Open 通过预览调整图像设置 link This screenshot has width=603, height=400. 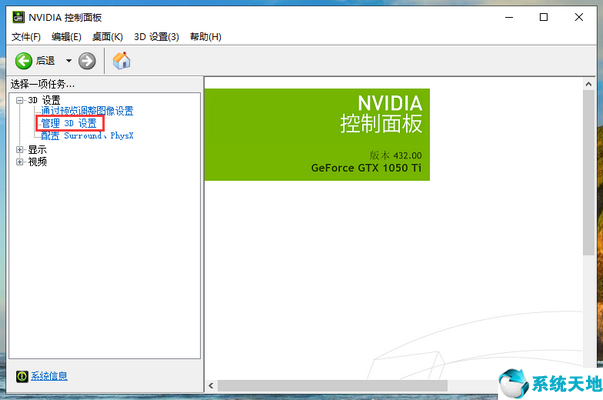[x=87, y=111]
